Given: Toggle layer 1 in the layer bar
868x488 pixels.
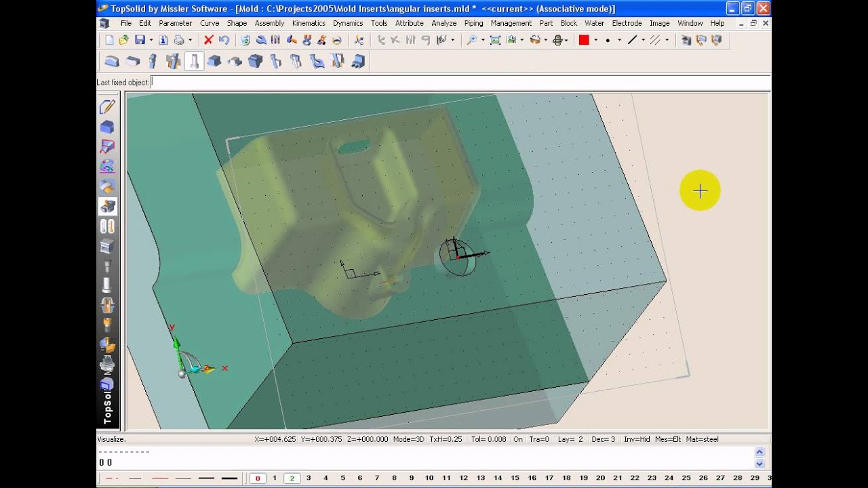Looking at the screenshot, I should (x=275, y=479).
